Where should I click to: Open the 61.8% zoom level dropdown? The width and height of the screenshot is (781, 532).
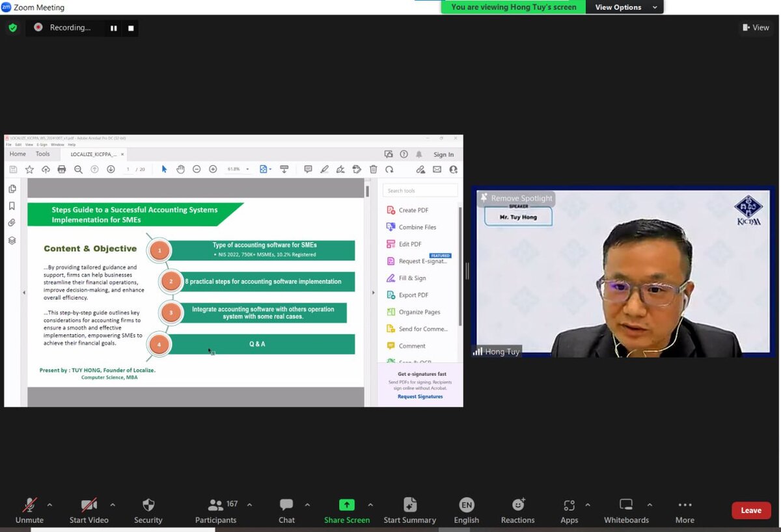pos(238,169)
